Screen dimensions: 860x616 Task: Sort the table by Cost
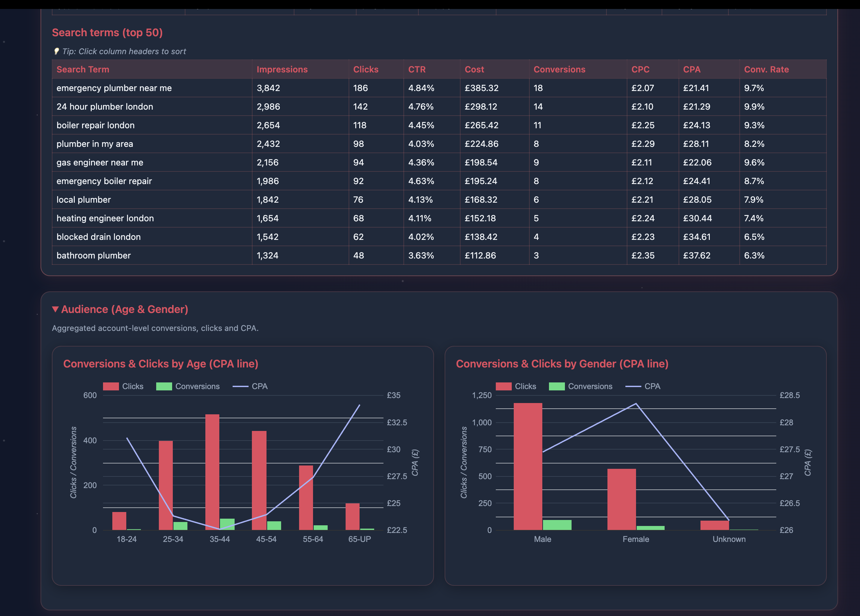[x=474, y=69]
